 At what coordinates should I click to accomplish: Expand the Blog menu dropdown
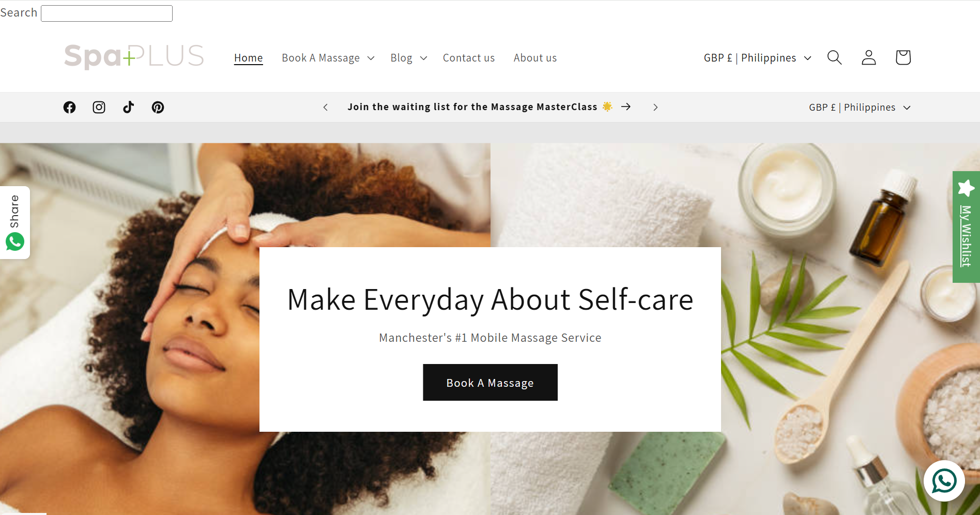pyautogui.click(x=408, y=58)
